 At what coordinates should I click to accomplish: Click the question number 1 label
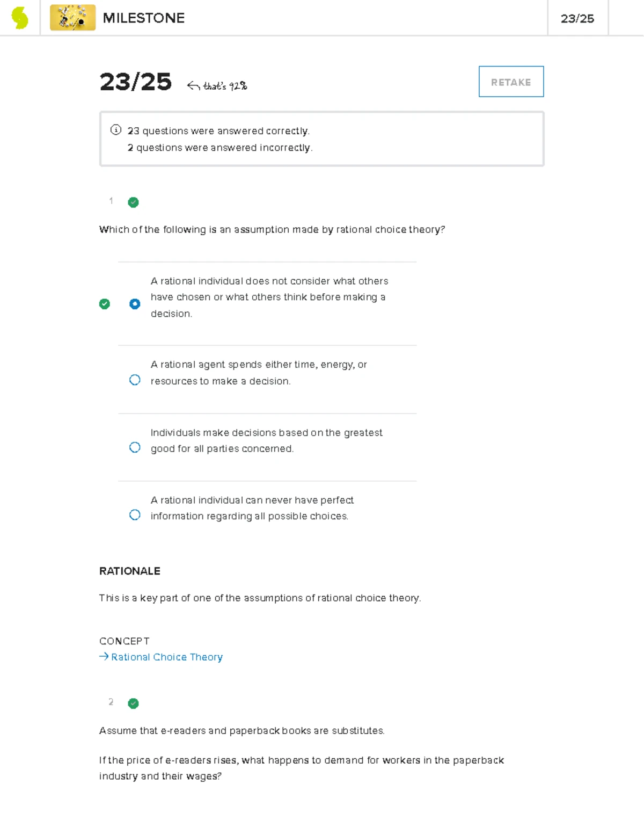click(111, 201)
